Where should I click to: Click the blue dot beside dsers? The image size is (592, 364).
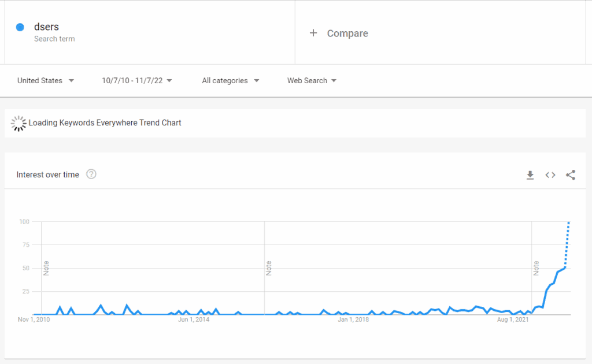point(20,27)
